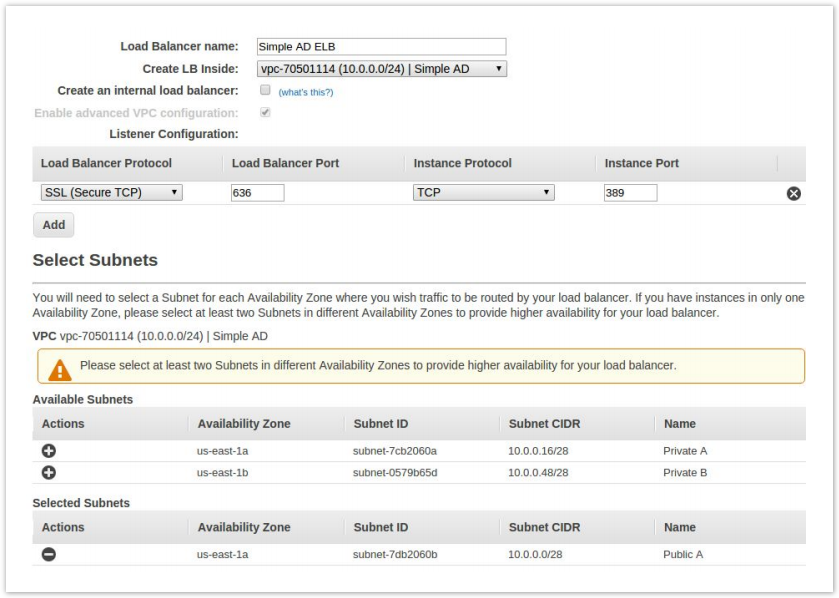This screenshot has width=839, height=598.
Task: Select subnet ID subnet-0579b65d in the table
Action: click(395, 472)
